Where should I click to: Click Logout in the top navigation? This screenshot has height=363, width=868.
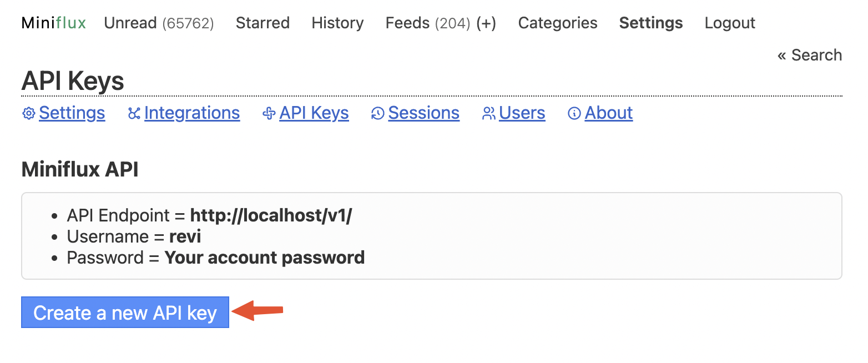tap(730, 23)
